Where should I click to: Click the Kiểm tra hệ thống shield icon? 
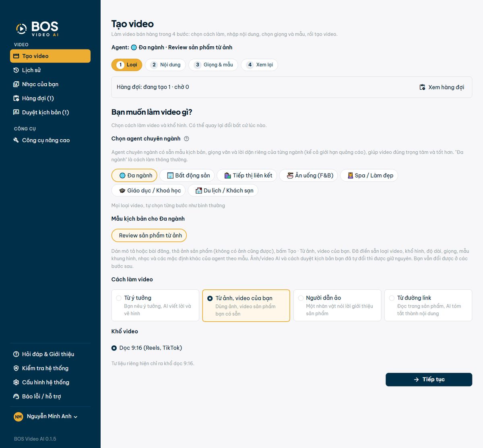(16, 369)
